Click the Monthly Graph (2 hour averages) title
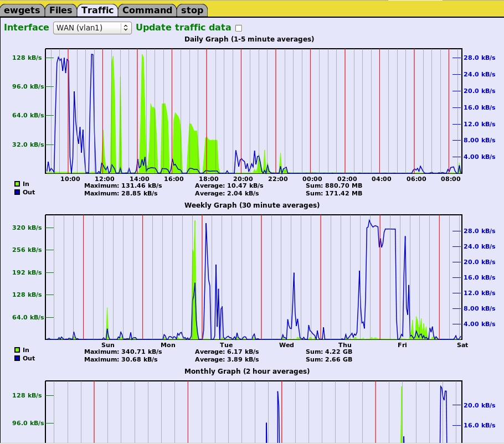 click(x=247, y=371)
